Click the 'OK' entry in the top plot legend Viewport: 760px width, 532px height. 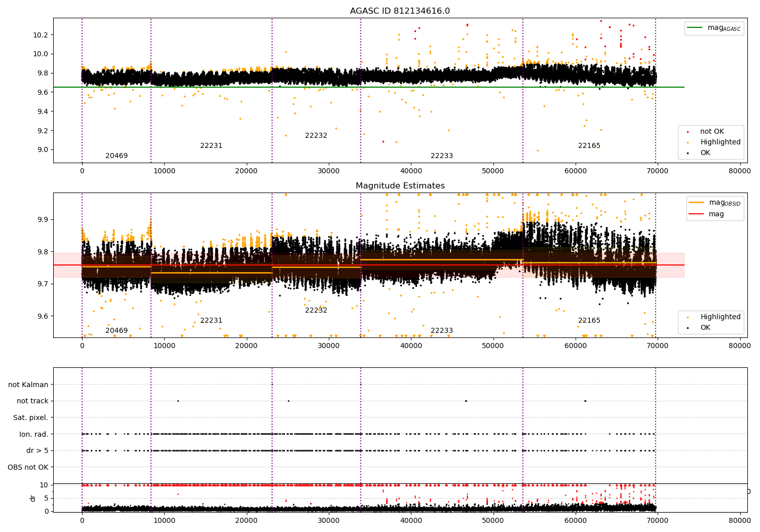705,153
